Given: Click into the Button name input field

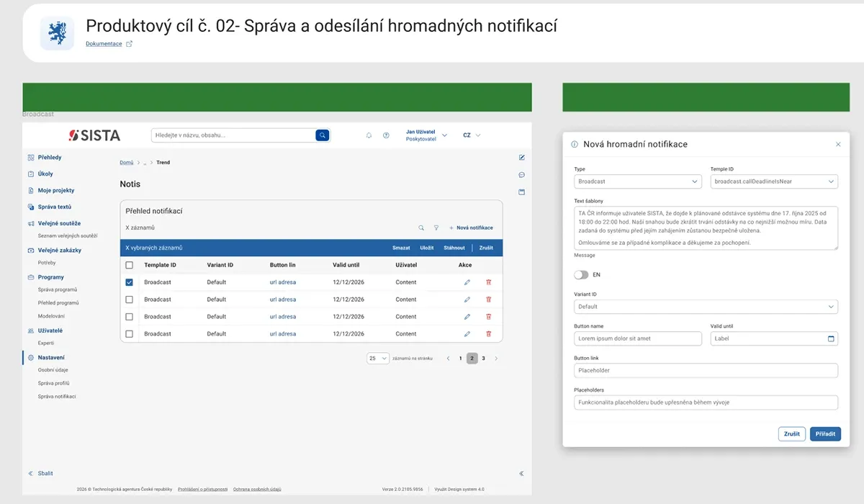Looking at the screenshot, I should pyautogui.click(x=638, y=338).
